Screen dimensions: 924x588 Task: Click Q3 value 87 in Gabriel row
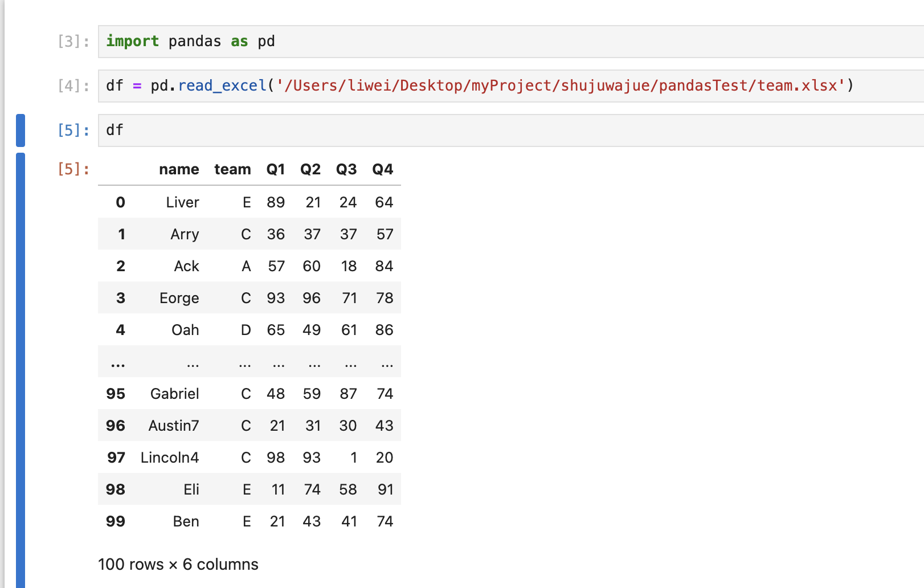click(348, 394)
